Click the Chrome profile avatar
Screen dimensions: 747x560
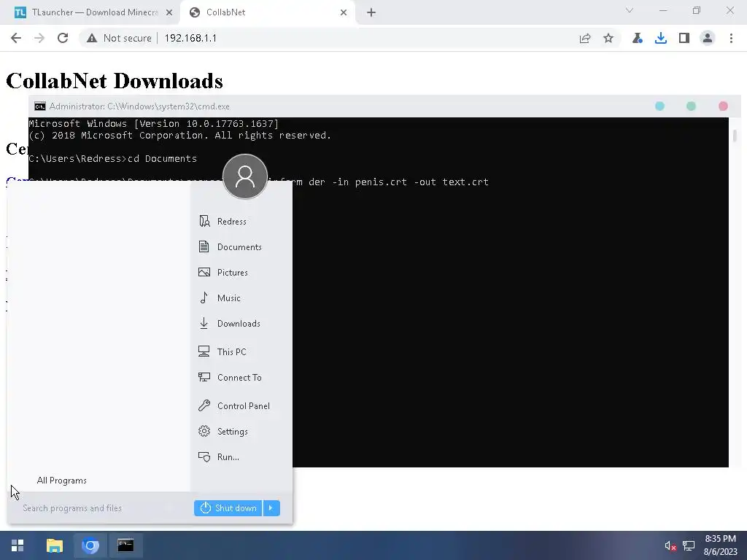pos(708,38)
